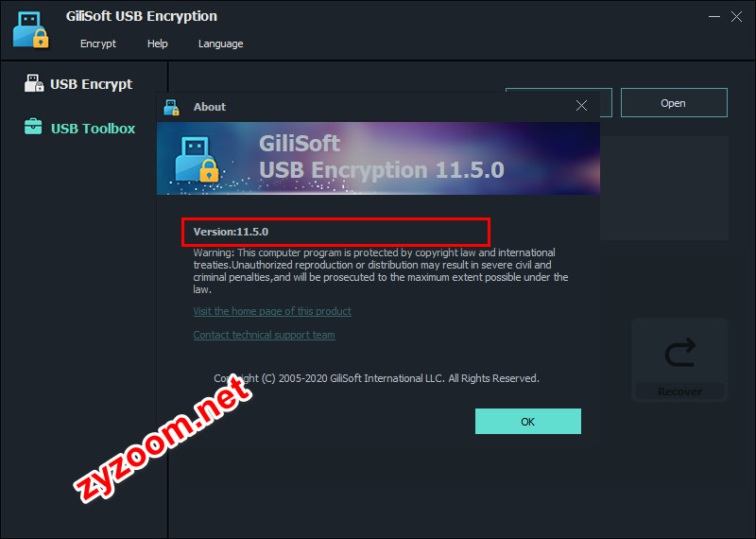
Task: Click the small USB icon beside About title
Action: [x=171, y=107]
